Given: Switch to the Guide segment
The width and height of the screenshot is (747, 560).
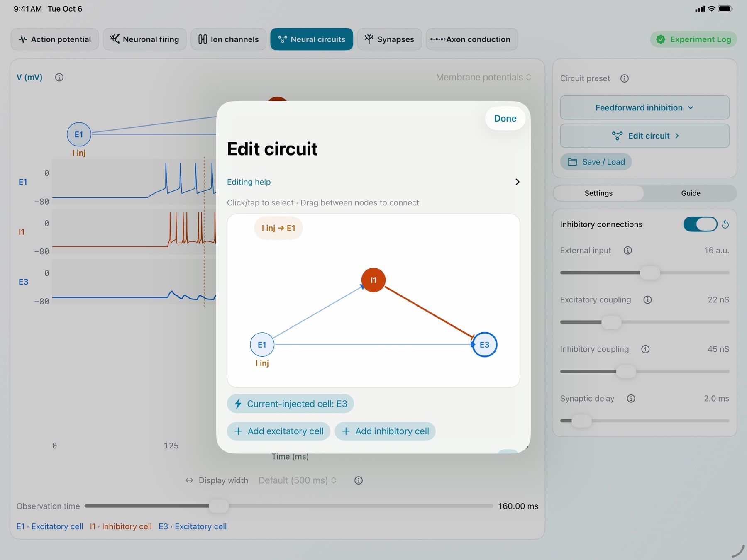Looking at the screenshot, I should 691,193.
